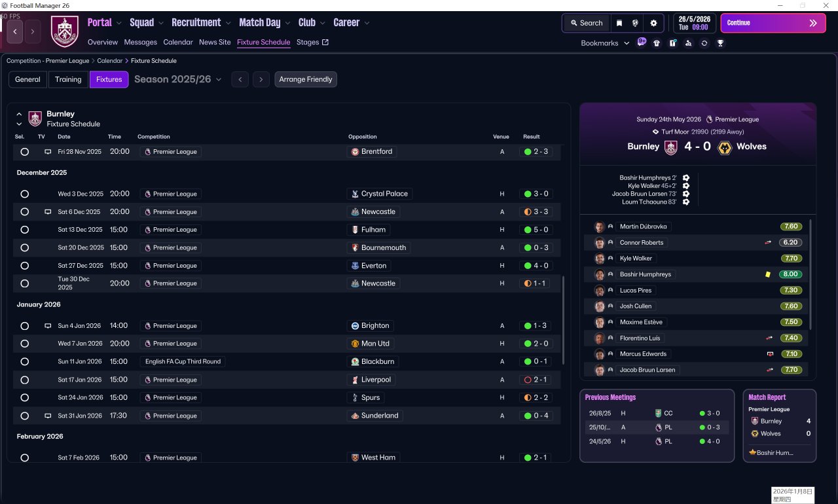The image size is (838, 504).
Task: Select the radio button for the Everton fixture
Action: coord(25,266)
